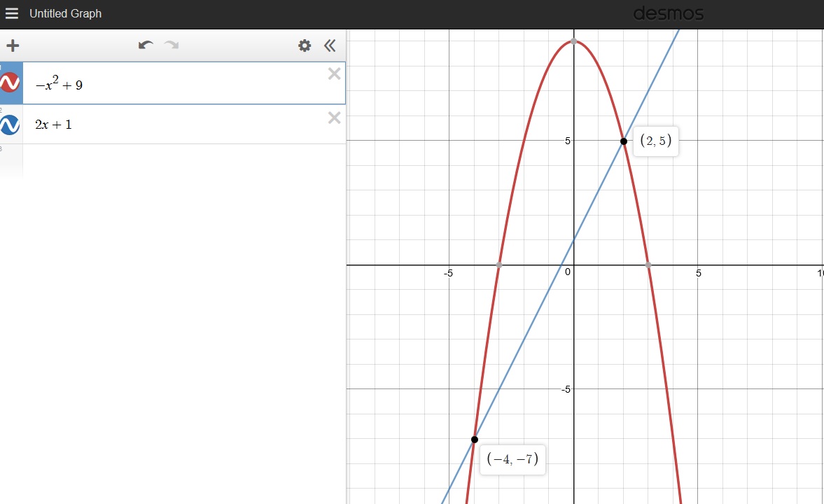
Task: Hide the red parabola graph
Action: pos(11,83)
